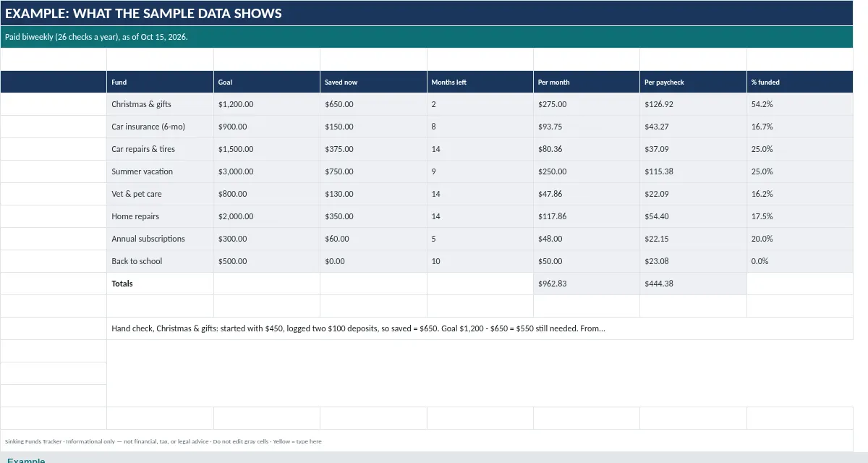This screenshot has width=868, height=463.
Task: Select the 'Hand check, Christmas & gifts' note cell
Action: [x=480, y=328]
